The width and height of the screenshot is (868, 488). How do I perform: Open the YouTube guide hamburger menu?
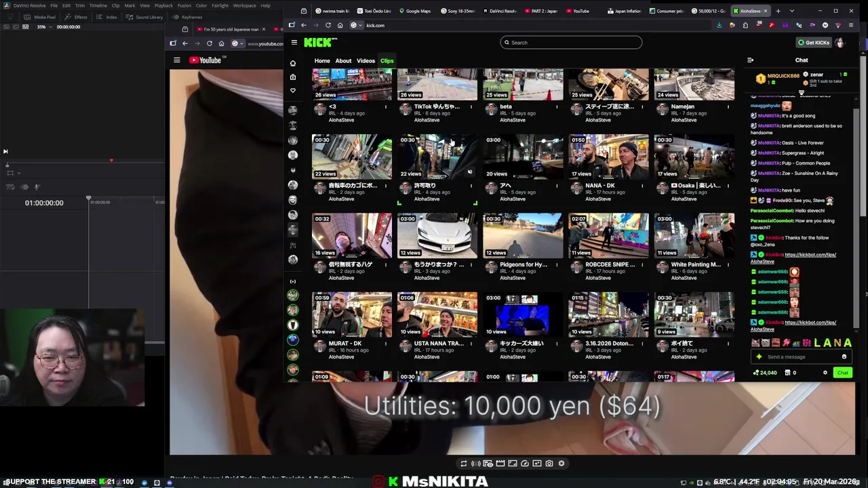coord(177,60)
